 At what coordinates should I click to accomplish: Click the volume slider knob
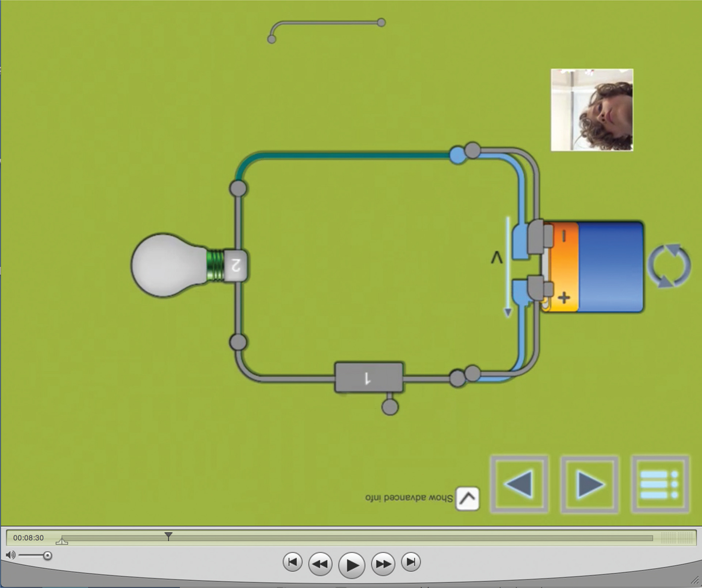click(x=48, y=556)
